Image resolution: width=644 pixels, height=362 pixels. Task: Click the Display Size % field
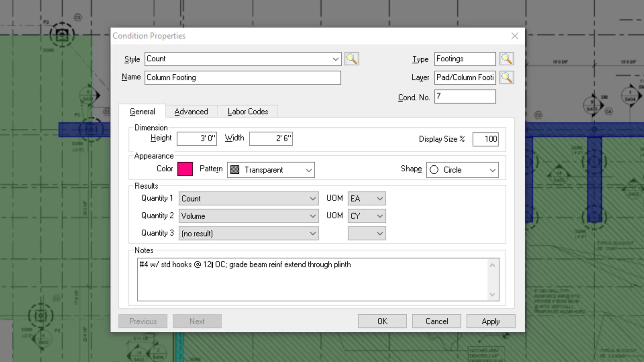coord(485,139)
